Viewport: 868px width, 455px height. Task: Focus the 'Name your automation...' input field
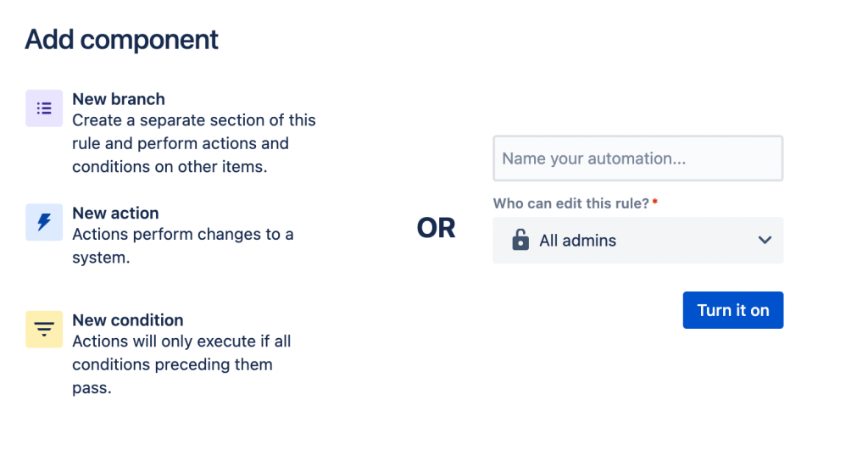[x=637, y=158]
